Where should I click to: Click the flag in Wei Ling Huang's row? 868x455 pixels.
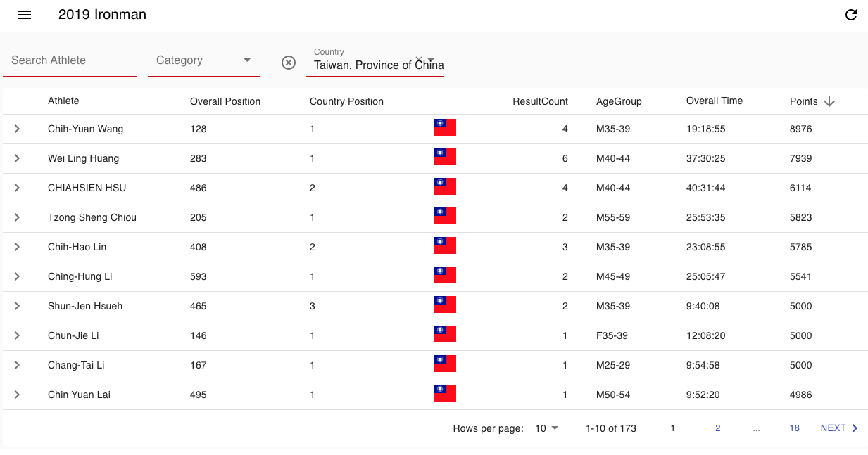pos(445,157)
